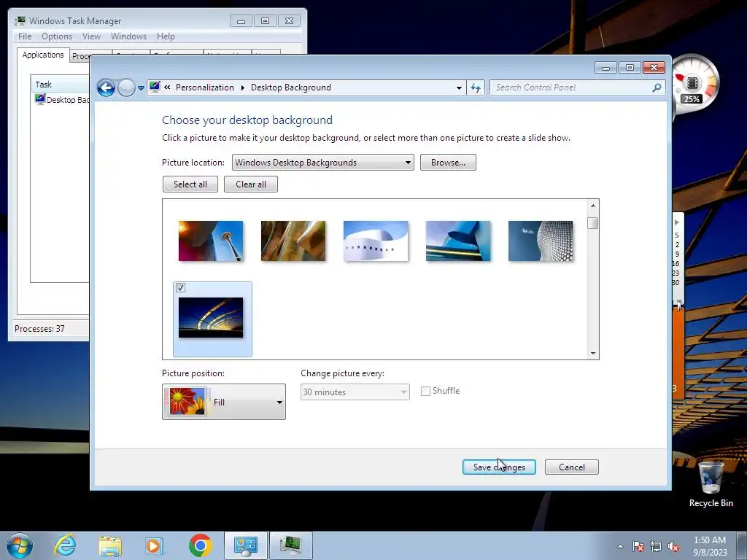The height and width of the screenshot is (560, 747).
Task: Click Personalization in the address breadcrumb
Action: (205, 87)
